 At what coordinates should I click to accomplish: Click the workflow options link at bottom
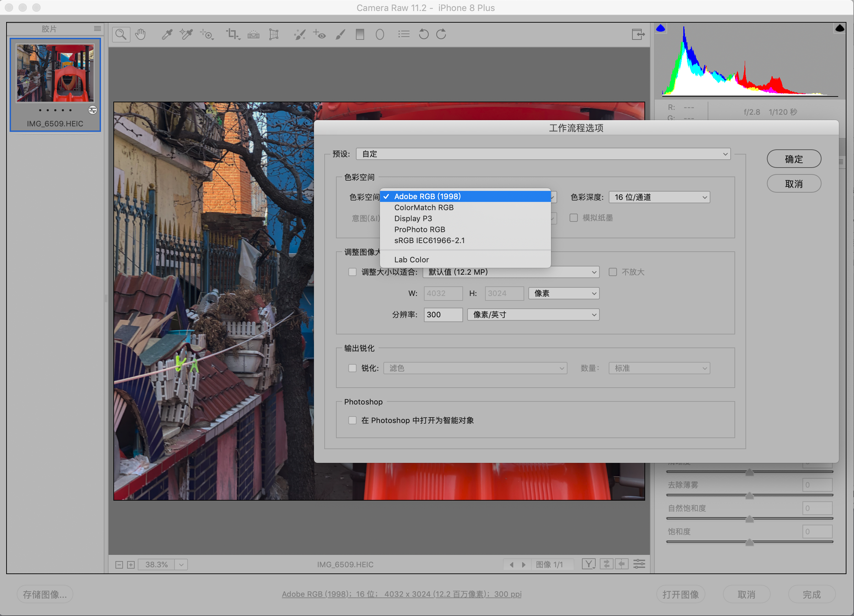coord(401,594)
